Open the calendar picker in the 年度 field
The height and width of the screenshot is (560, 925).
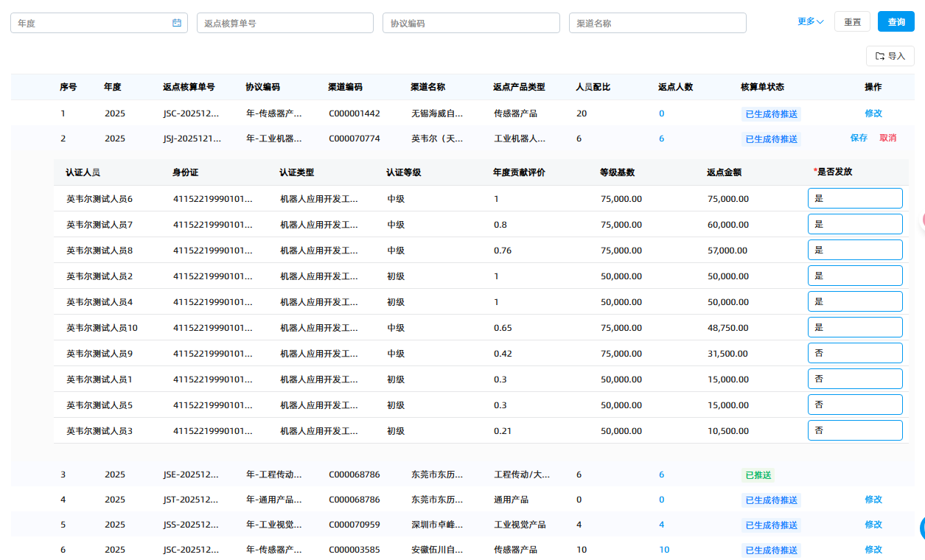tap(176, 22)
